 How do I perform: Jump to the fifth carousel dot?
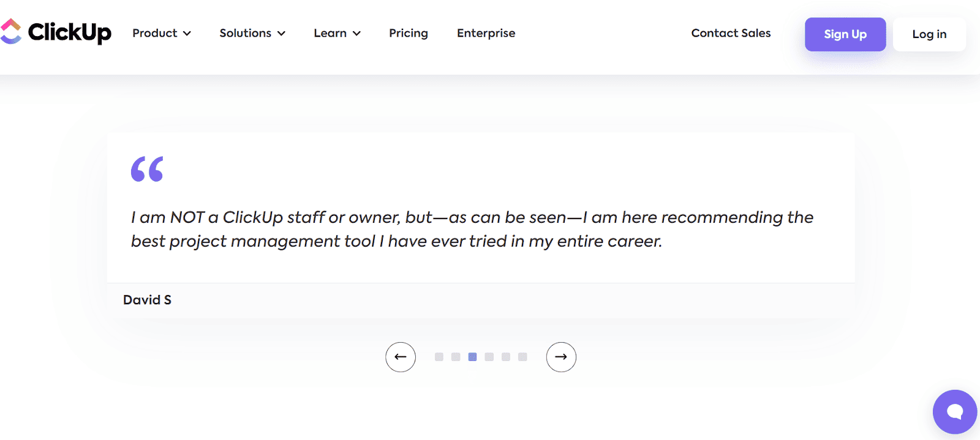(506, 357)
